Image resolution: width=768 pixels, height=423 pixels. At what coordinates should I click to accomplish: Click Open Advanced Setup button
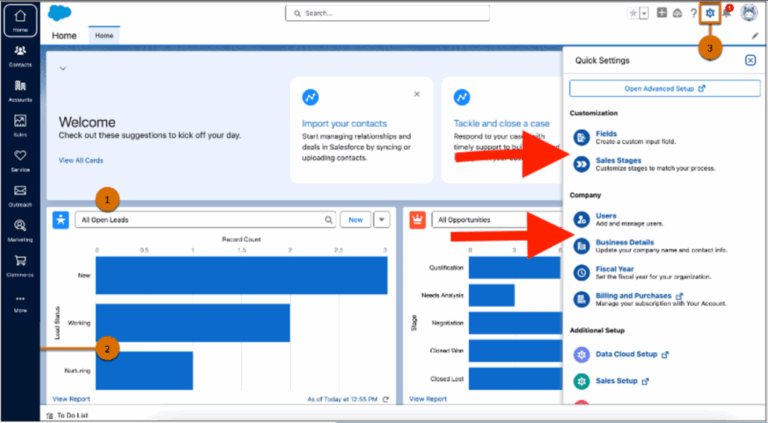(665, 89)
